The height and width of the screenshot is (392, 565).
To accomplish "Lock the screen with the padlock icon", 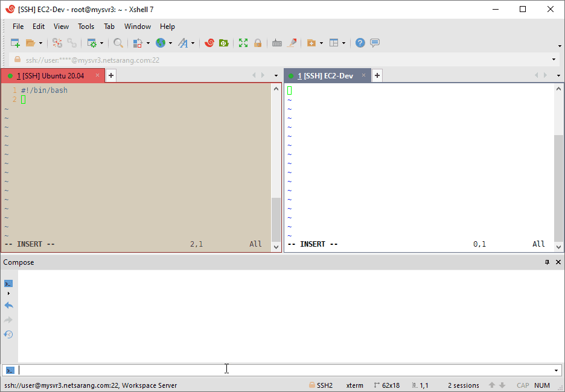I will (258, 43).
